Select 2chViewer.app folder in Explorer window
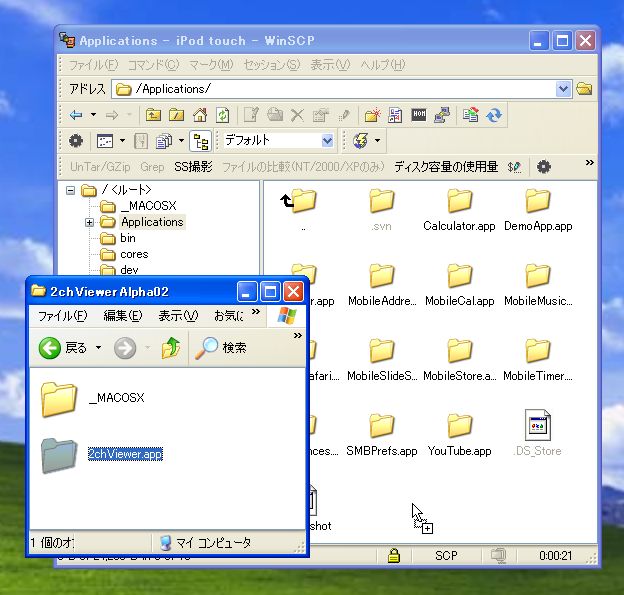 [103, 455]
